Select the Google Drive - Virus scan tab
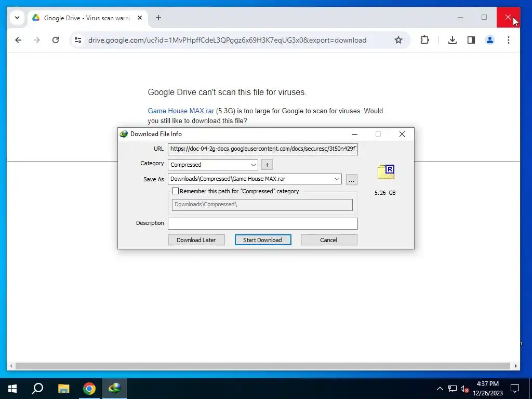 pos(87,18)
